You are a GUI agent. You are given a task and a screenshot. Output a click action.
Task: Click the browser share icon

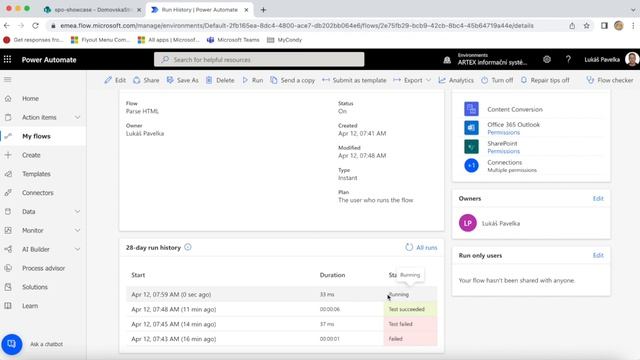tap(572, 26)
